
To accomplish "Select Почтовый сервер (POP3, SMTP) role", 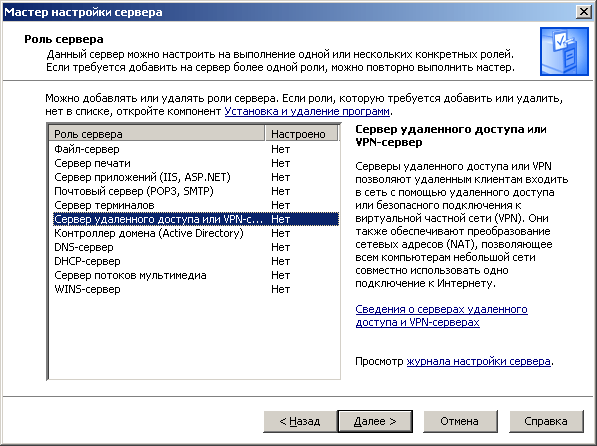I will tap(196, 191).
